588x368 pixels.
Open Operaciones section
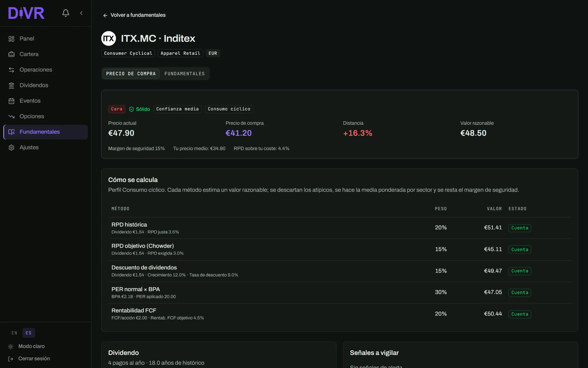46,70
